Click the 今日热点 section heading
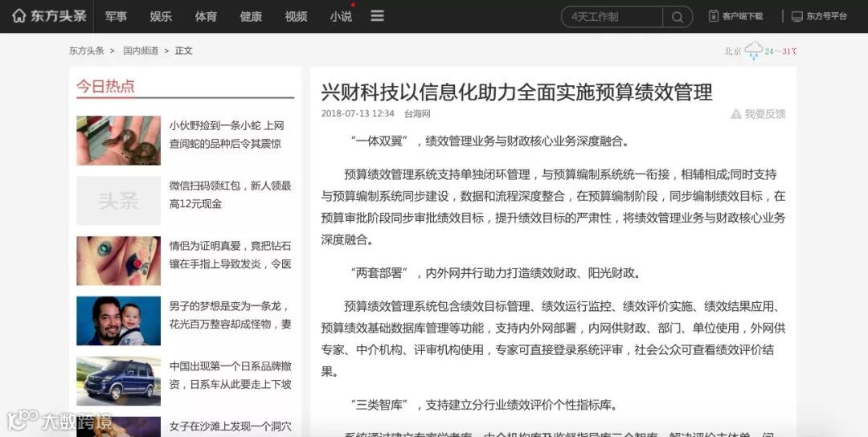868x437 pixels. click(x=106, y=86)
